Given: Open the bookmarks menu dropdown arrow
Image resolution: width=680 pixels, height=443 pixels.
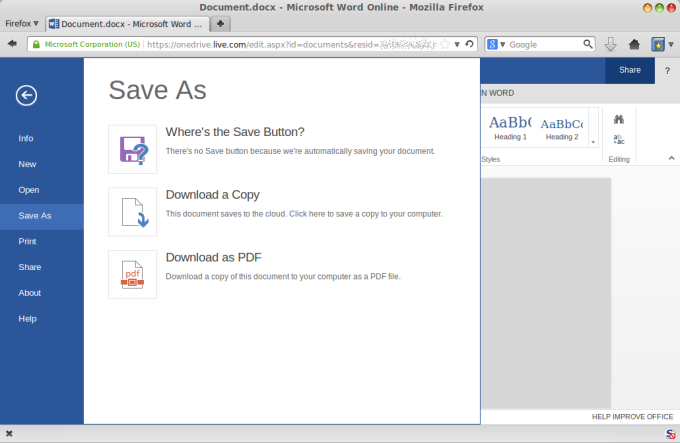Looking at the screenshot, I should [671, 44].
